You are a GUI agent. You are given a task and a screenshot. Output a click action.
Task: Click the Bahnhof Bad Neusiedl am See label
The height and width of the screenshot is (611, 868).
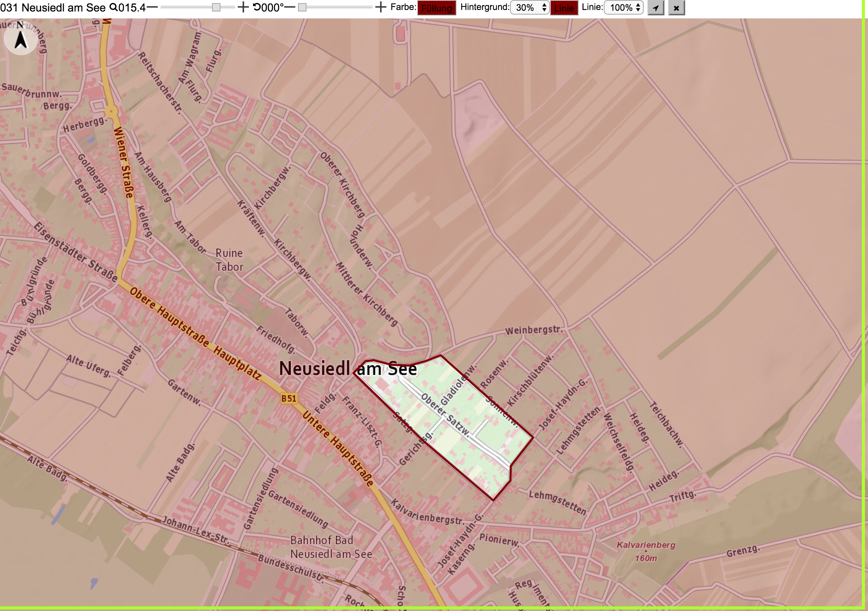click(331, 547)
